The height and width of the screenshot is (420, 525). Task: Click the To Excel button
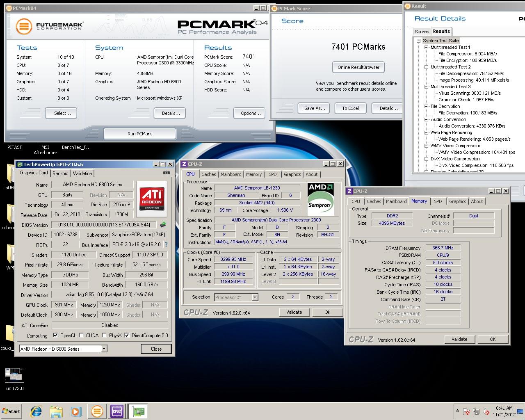click(350, 108)
